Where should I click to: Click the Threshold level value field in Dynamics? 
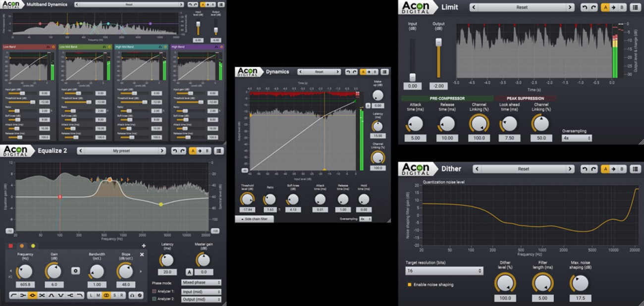click(247, 209)
